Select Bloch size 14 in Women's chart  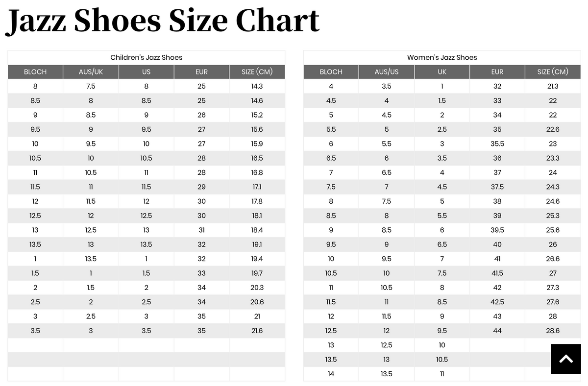pos(331,374)
